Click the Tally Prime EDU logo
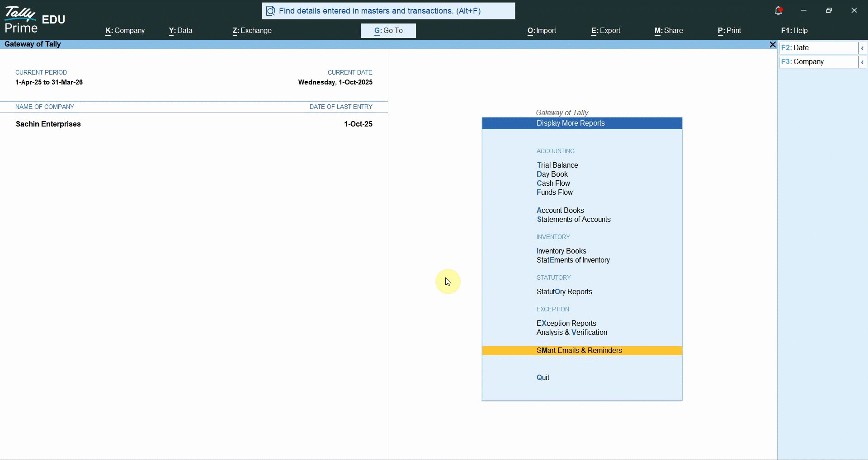Image resolution: width=868 pixels, height=460 pixels. pyautogui.click(x=35, y=20)
